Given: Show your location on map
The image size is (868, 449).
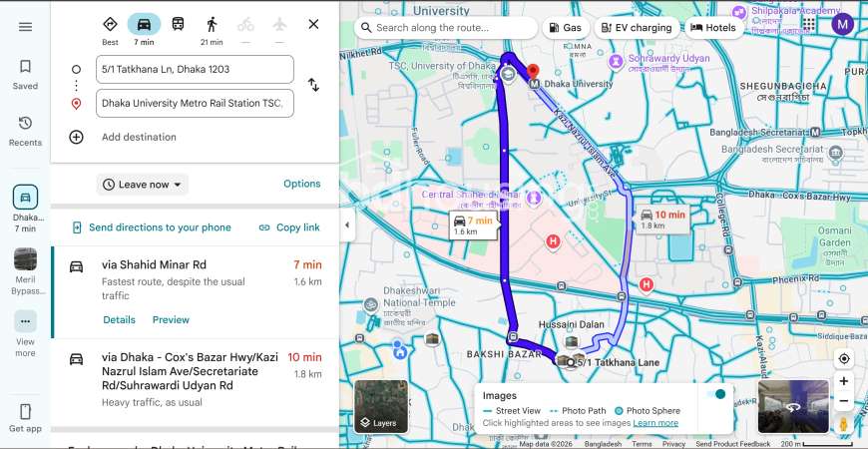Looking at the screenshot, I should (x=844, y=359).
